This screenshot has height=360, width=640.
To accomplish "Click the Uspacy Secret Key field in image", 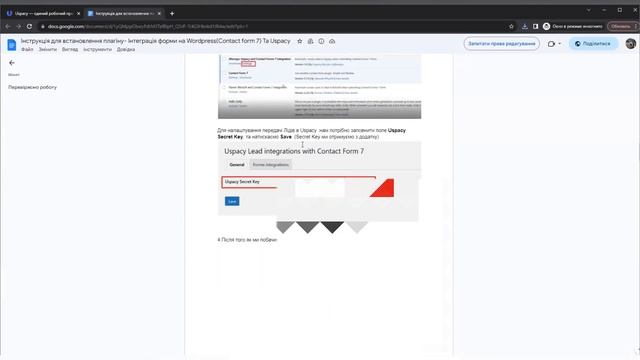I will [x=298, y=182].
